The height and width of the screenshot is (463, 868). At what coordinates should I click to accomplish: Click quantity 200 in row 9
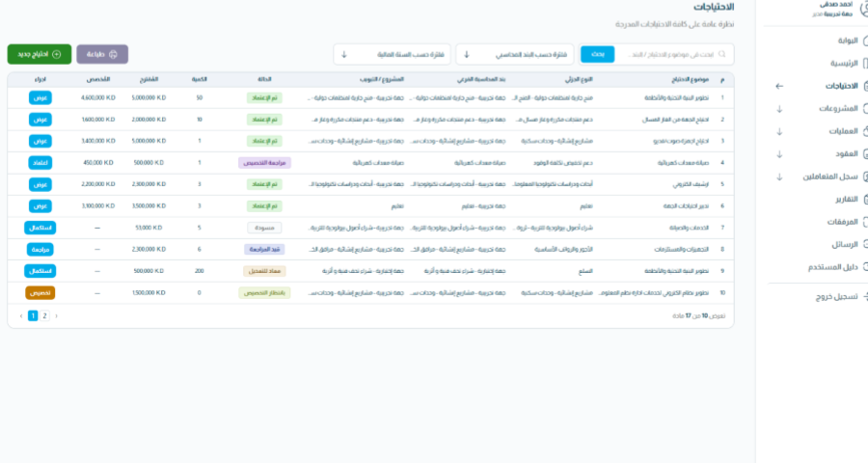tap(200, 271)
